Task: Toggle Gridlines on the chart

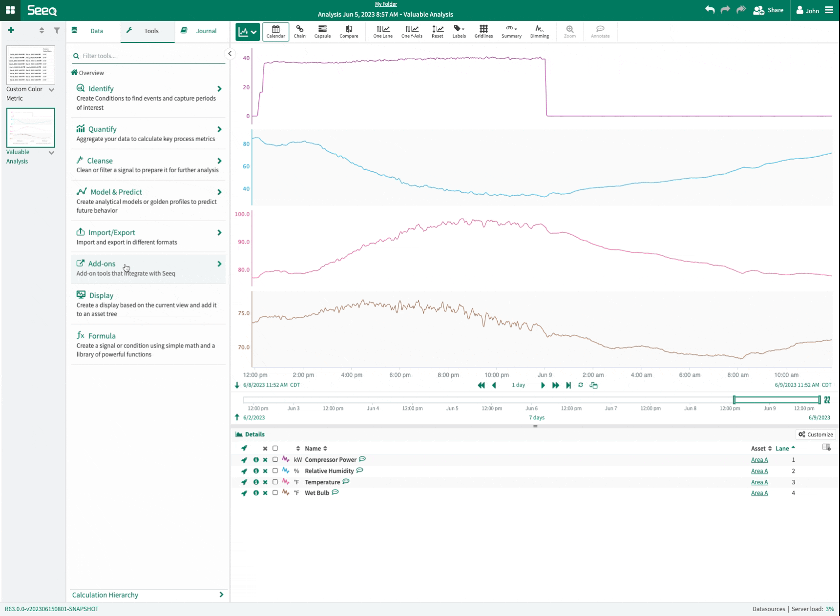Action: pos(483,32)
